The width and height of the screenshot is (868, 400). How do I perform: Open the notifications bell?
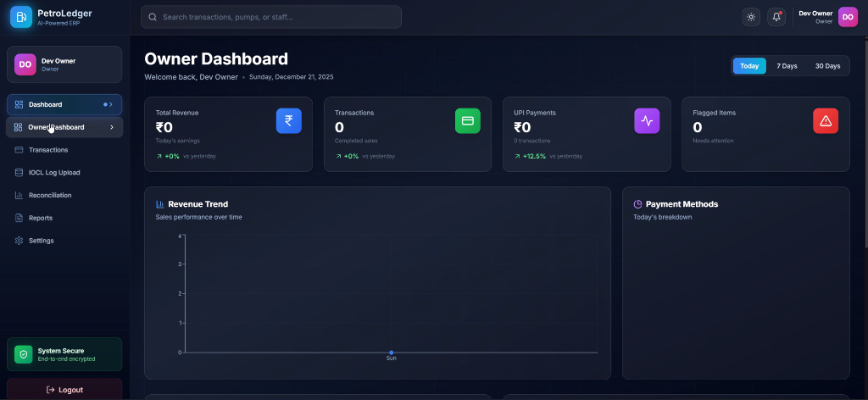coord(776,17)
